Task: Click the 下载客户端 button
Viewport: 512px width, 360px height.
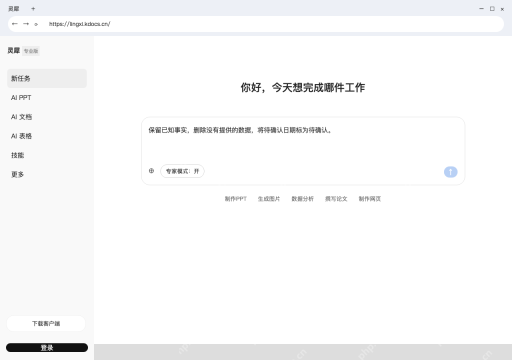Action: [x=46, y=323]
